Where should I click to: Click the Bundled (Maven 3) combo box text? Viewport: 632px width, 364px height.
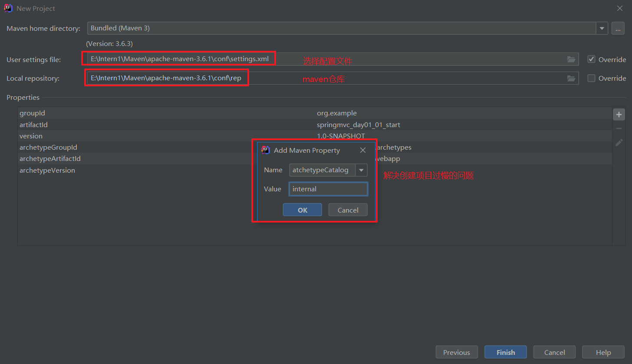[x=120, y=28]
